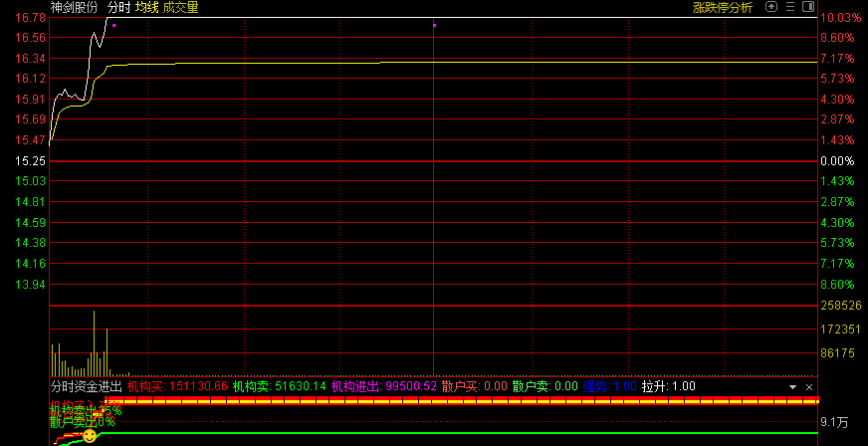
Task: Click the magenta marker at mid-session line
Action: click(434, 25)
